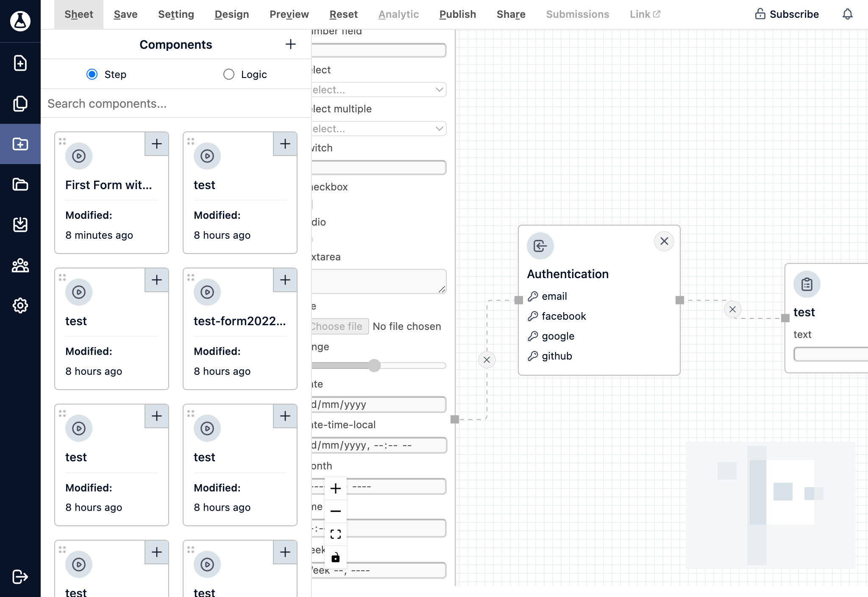Click the Subscribe button
This screenshot has width=868, height=597.
787,14
